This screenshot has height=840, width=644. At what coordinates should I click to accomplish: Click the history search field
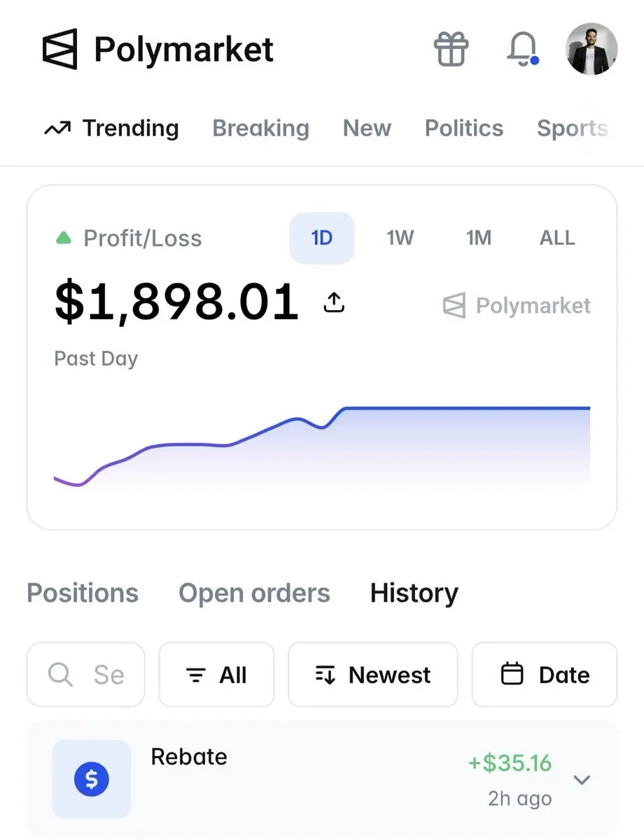[86, 675]
